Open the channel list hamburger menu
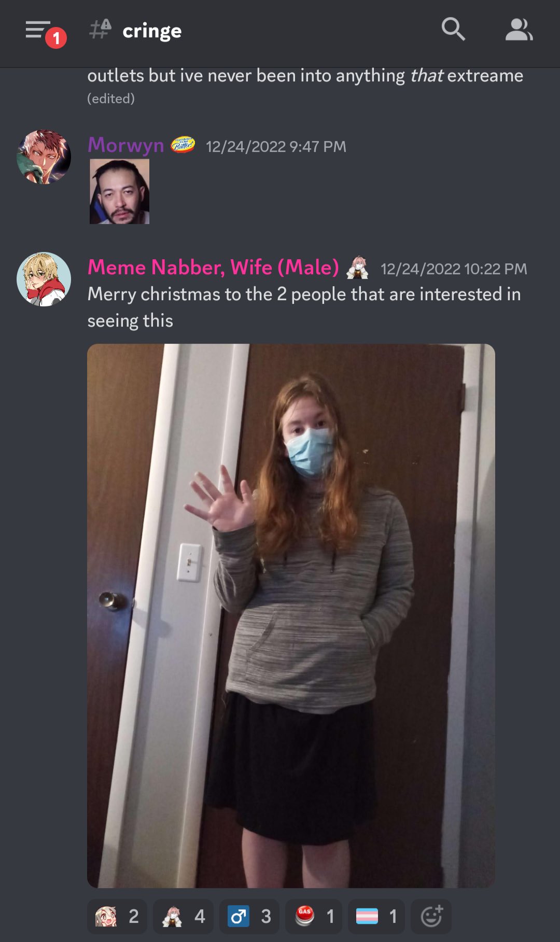Screen dimensions: 560x942 tap(38, 30)
